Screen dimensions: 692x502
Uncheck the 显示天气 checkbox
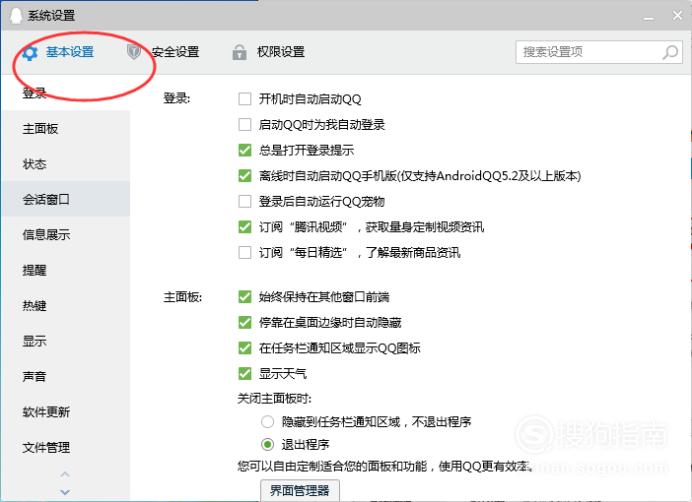[x=244, y=374]
